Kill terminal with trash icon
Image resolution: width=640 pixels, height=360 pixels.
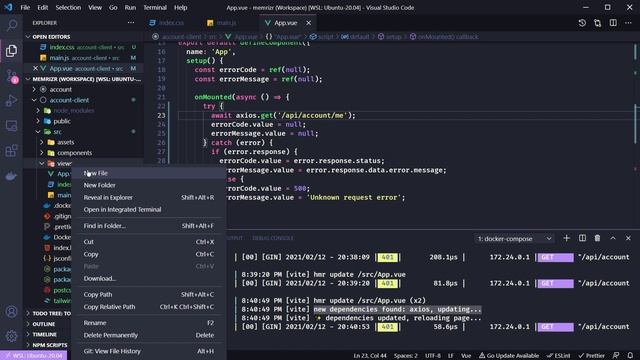tap(598, 238)
